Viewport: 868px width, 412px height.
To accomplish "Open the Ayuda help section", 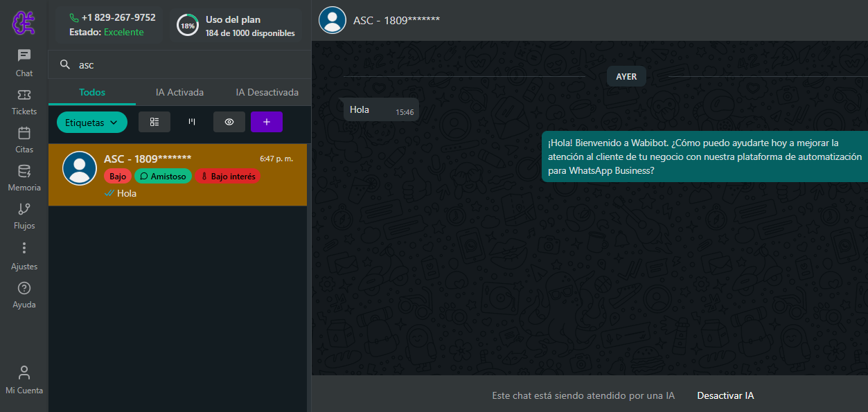I will click(x=24, y=294).
